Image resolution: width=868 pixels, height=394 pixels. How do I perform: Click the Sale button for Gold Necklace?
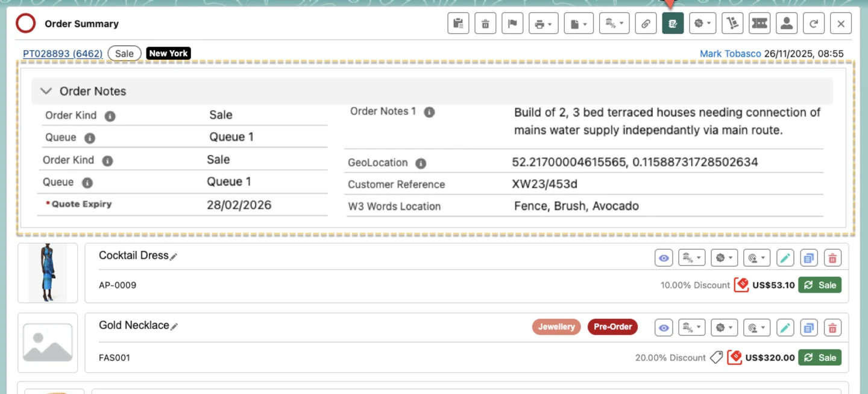click(x=820, y=357)
